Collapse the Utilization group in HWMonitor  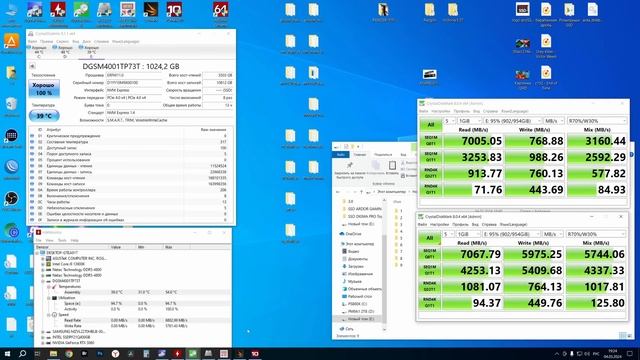pos(49,298)
